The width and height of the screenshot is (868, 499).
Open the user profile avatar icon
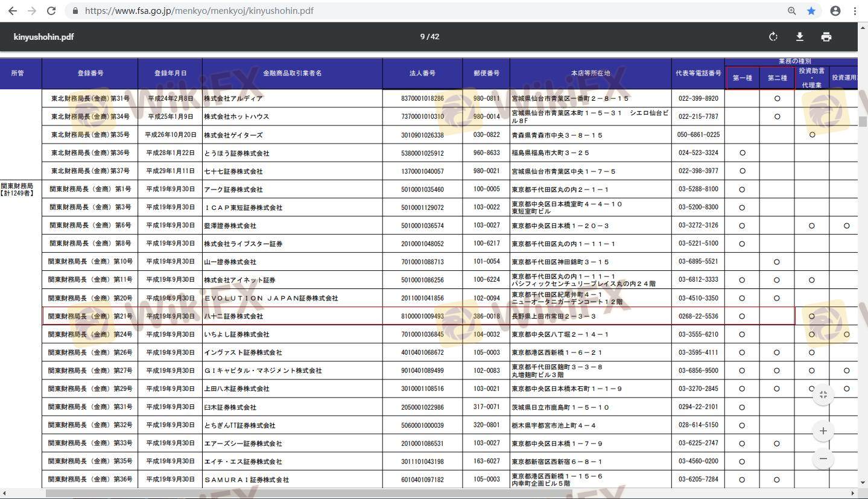point(835,11)
